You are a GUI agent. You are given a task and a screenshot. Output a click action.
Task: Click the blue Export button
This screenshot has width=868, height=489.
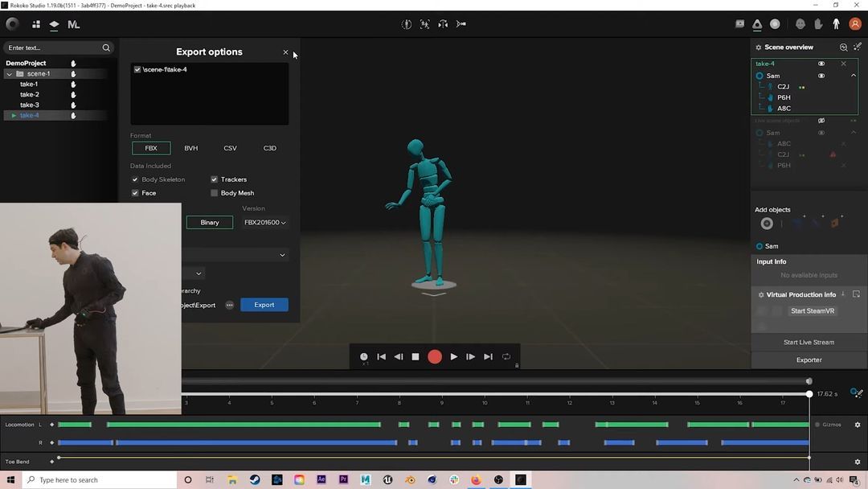pyautogui.click(x=264, y=305)
